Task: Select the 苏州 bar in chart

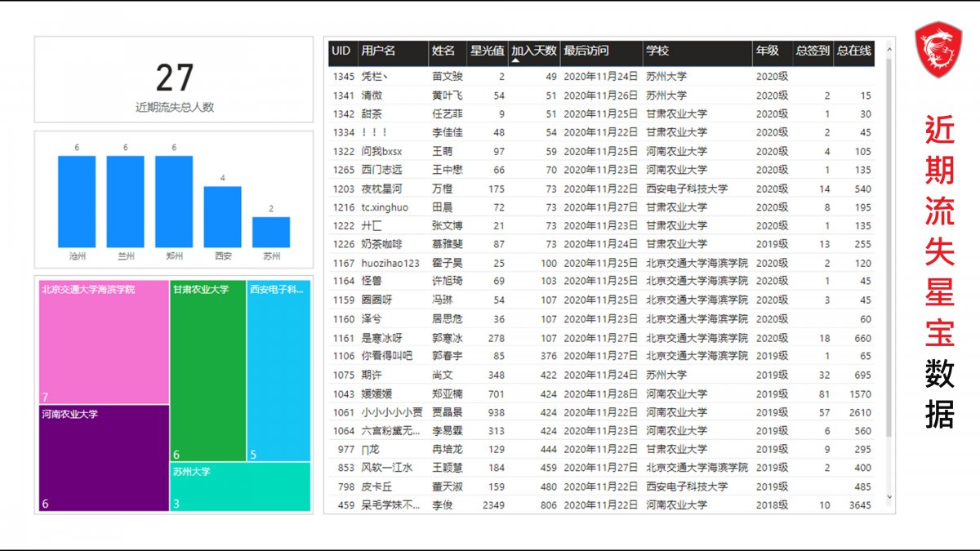Action: tap(271, 232)
